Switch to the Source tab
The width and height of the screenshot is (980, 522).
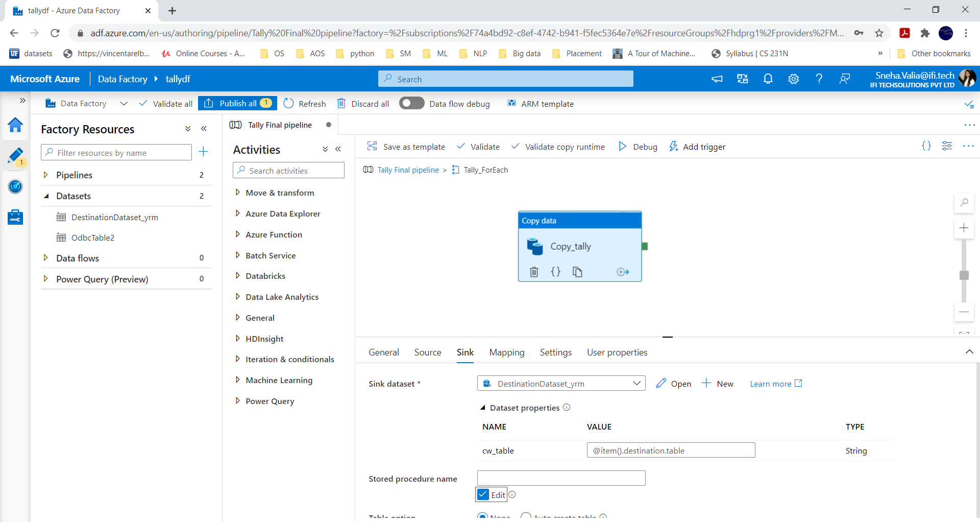428,352
